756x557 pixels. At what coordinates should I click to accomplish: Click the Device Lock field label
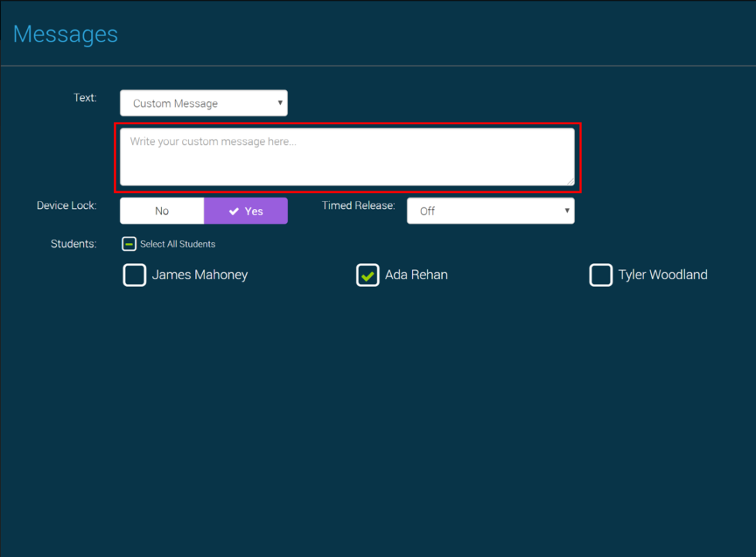(66, 206)
